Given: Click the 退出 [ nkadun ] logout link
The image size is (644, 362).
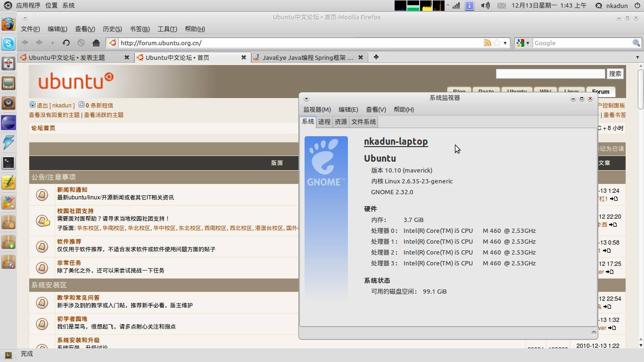Looking at the screenshot, I should point(56,106).
